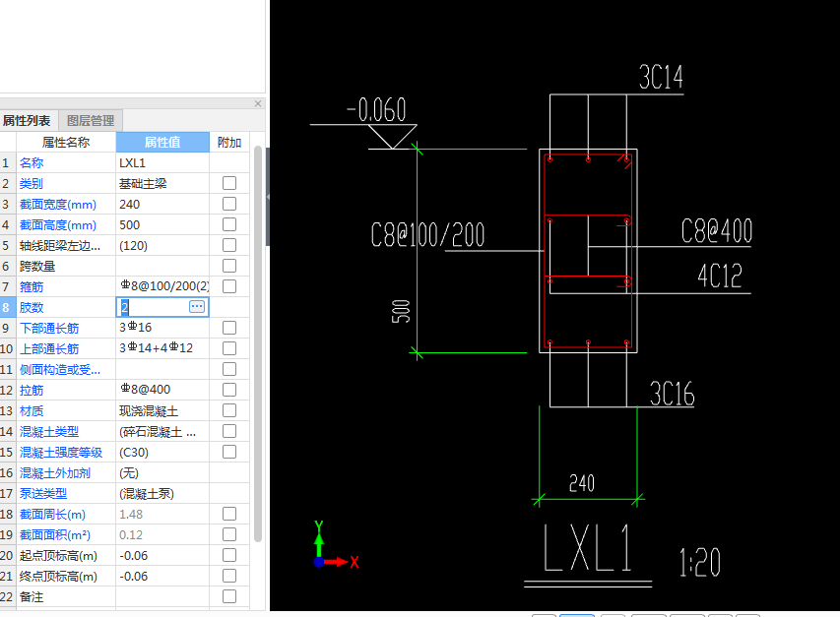
Task: Tick the 附加 checkbox for 混凝土强度等级
Action: (x=229, y=452)
